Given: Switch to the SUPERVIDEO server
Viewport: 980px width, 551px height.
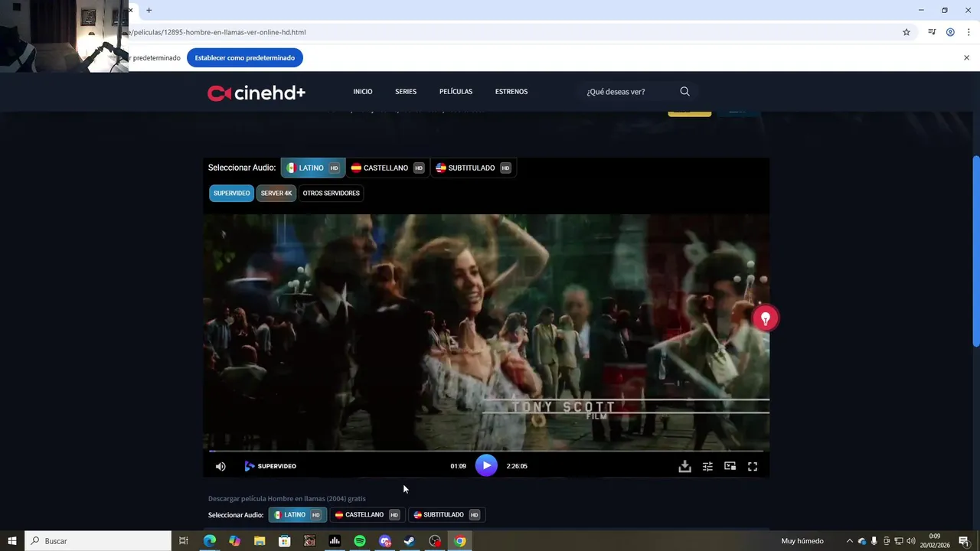Looking at the screenshot, I should pos(231,193).
